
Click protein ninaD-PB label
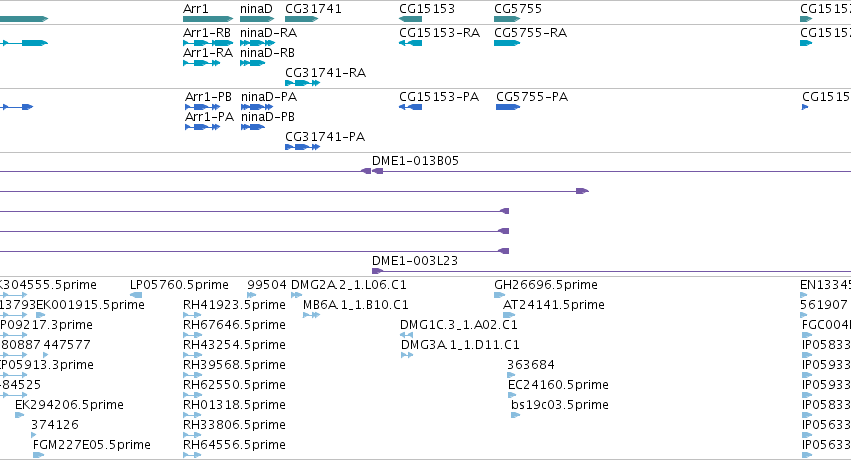click(268, 117)
